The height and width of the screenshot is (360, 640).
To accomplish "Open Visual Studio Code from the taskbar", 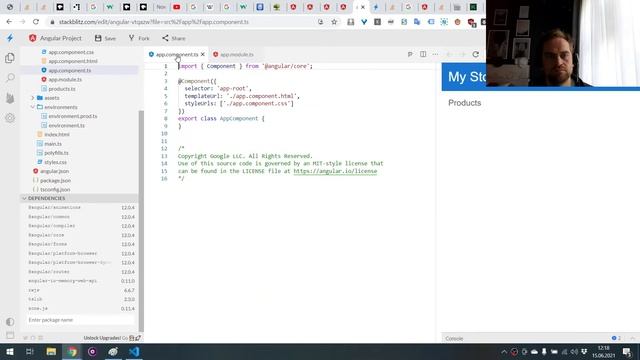I will (134, 351).
